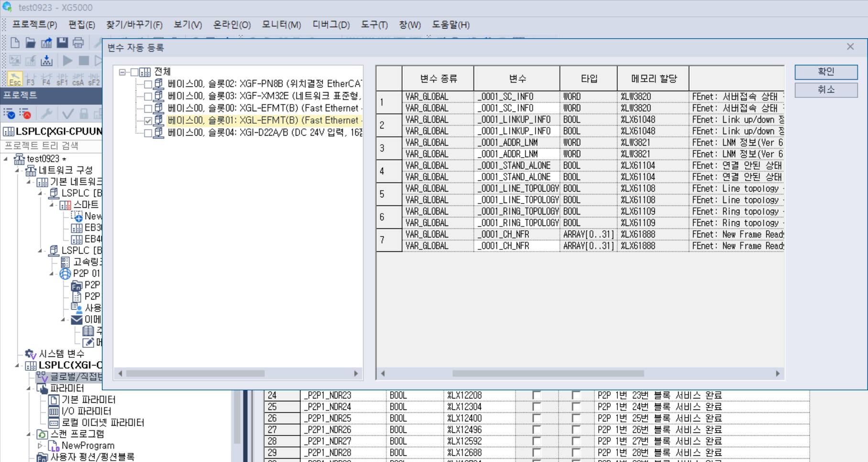Save the project with the diskette icon
868x462 pixels.
click(63, 43)
